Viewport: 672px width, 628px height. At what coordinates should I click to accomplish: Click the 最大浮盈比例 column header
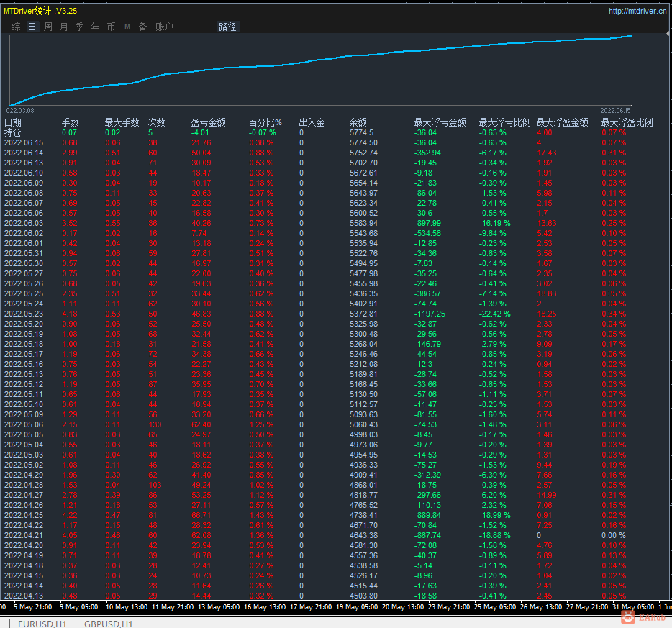627,122
